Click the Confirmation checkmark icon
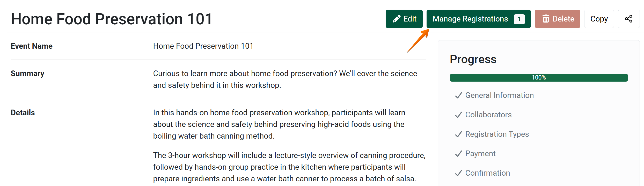The height and width of the screenshot is (186, 644). point(458,173)
